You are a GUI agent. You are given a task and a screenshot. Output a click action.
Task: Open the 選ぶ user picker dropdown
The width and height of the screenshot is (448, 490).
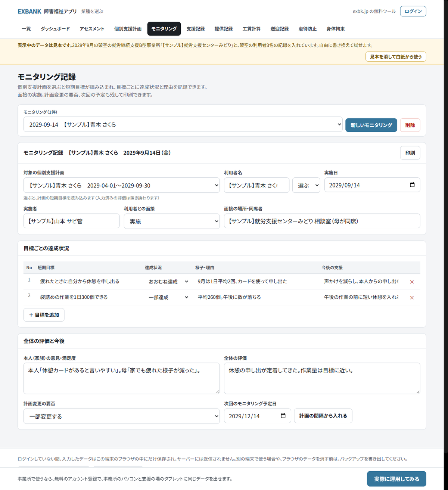tap(306, 185)
